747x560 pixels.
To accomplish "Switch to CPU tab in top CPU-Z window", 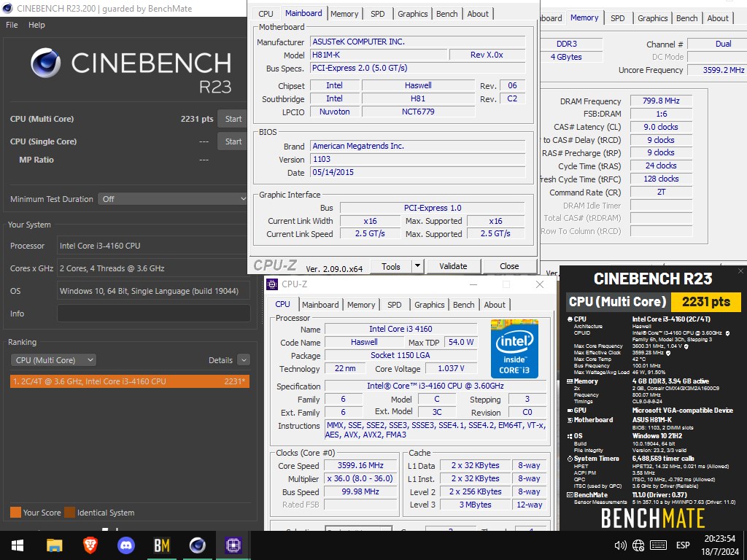I will (266, 14).
